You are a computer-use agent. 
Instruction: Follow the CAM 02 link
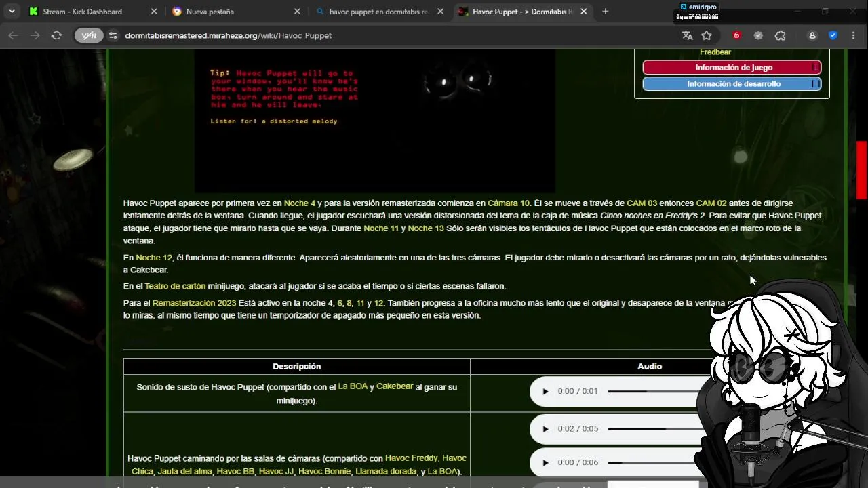[x=711, y=203]
